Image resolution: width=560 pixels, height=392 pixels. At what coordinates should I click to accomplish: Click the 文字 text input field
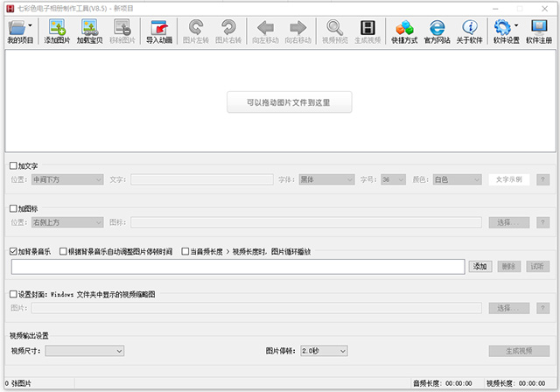[x=202, y=179]
